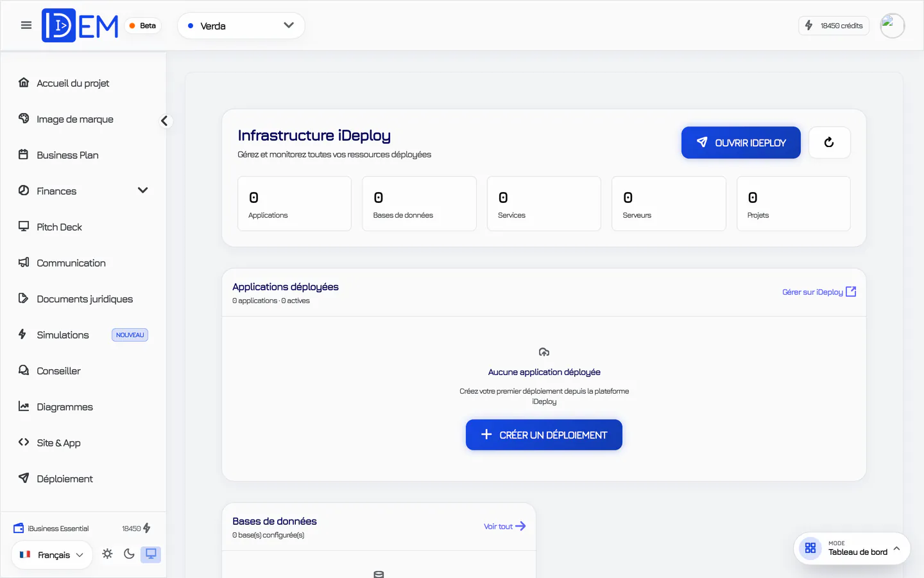Click the database icon in Bases de données
924x578 pixels.
pos(379,574)
